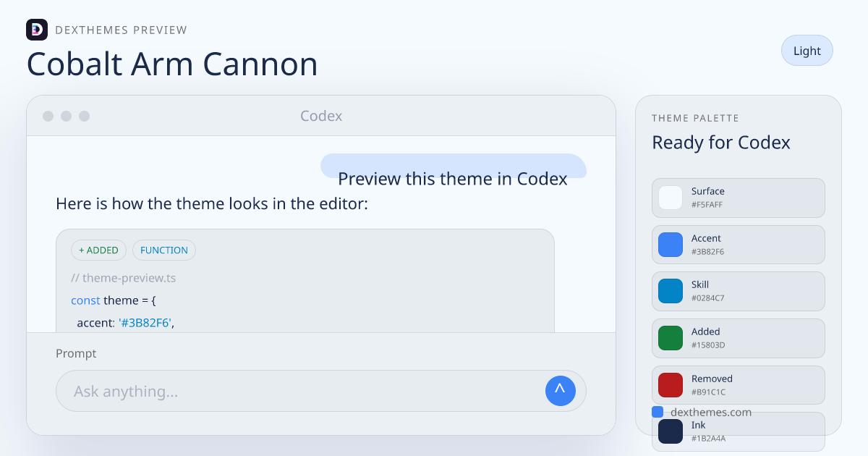This screenshot has width=868, height=456.
Task: Click the DexThemes logo icon
Action: [x=36, y=30]
